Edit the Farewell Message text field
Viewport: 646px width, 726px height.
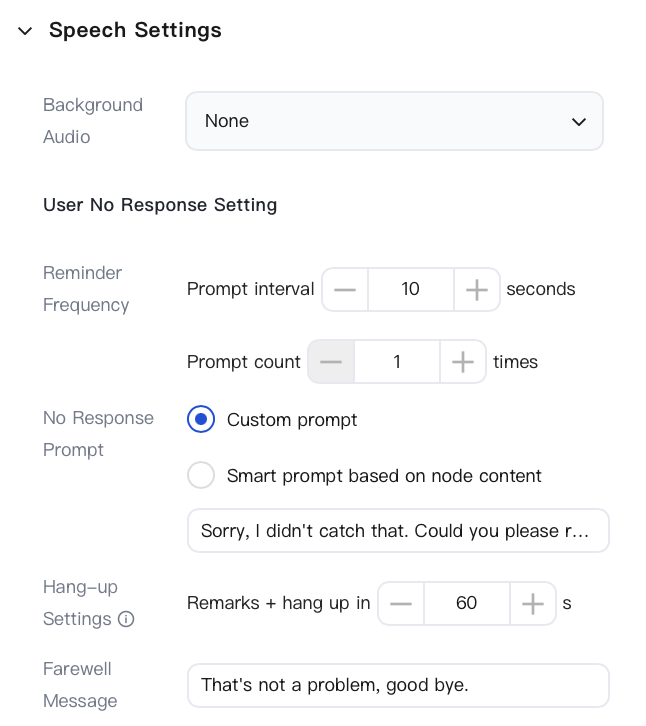[398, 685]
